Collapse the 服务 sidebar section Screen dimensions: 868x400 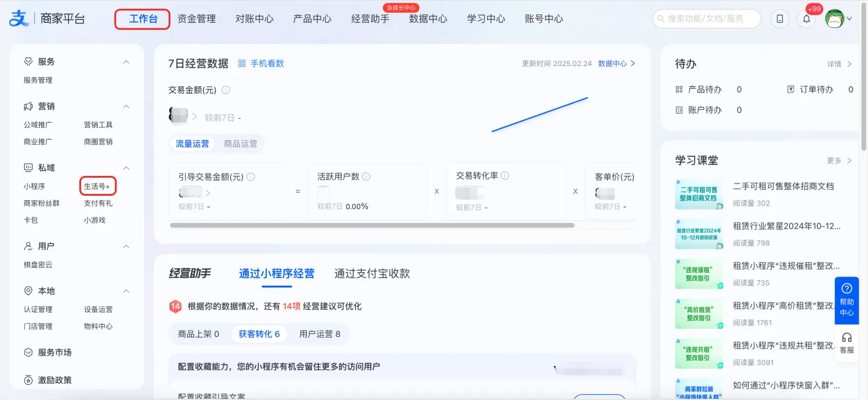126,62
